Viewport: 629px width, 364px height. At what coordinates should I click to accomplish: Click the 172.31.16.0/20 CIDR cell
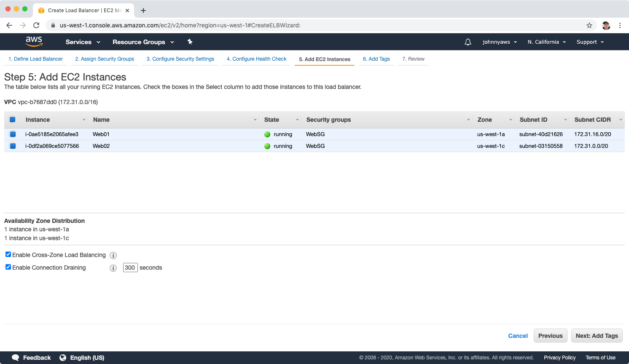click(592, 134)
